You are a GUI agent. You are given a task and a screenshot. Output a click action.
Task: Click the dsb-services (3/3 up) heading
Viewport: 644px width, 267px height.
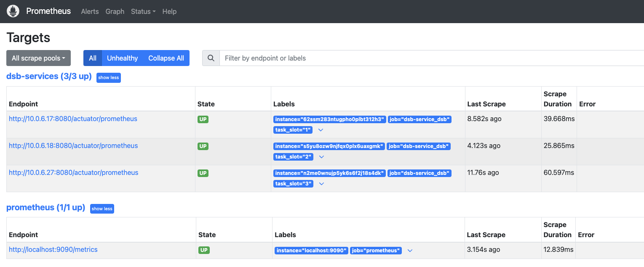click(x=49, y=76)
